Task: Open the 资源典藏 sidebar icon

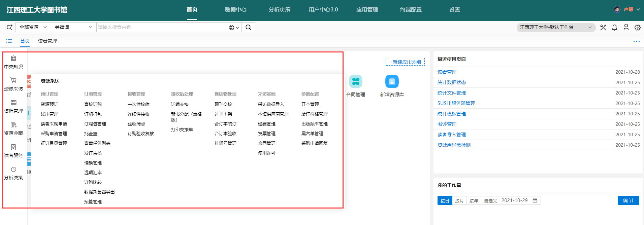Action: point(13,125)
